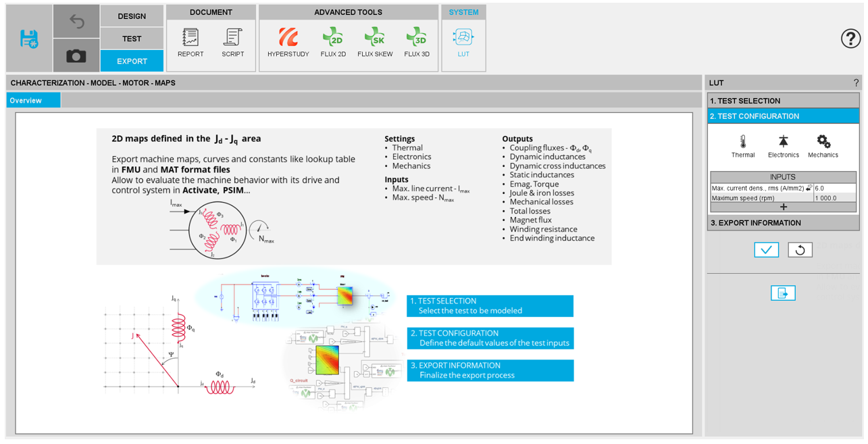Viewport: 868px width, 444px height.
Task: Open Thermal settings in test configuration
Action: (743, 146)
